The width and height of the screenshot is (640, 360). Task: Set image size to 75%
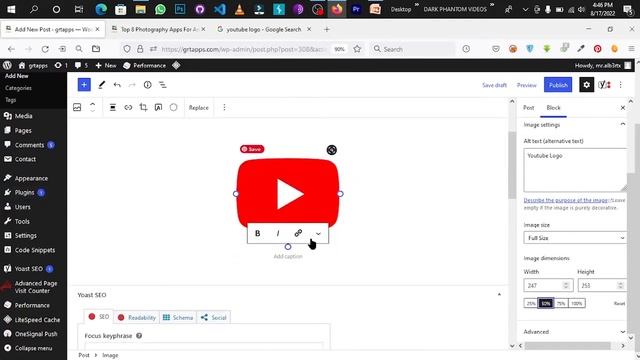point(561,303)
